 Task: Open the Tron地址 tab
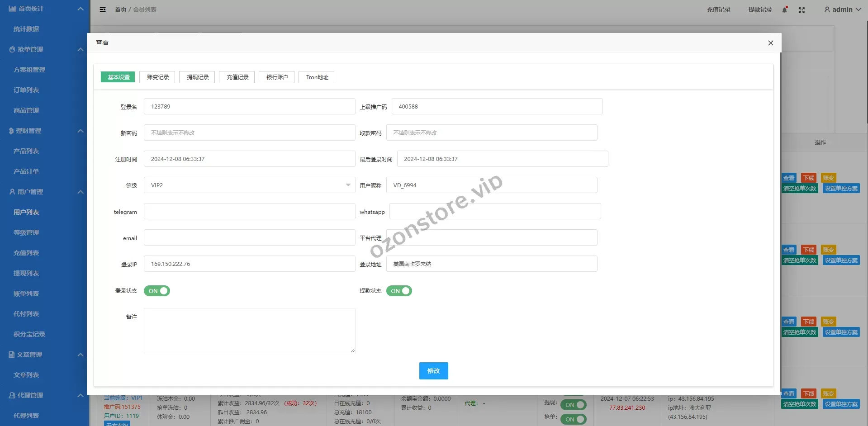317,77
